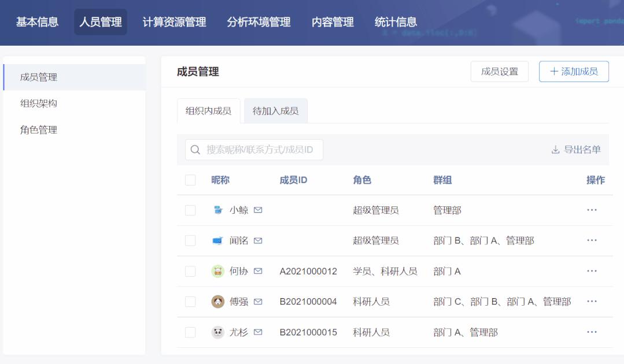Click the 添加成员 button

pyautogui.click(x=574, y=72)
